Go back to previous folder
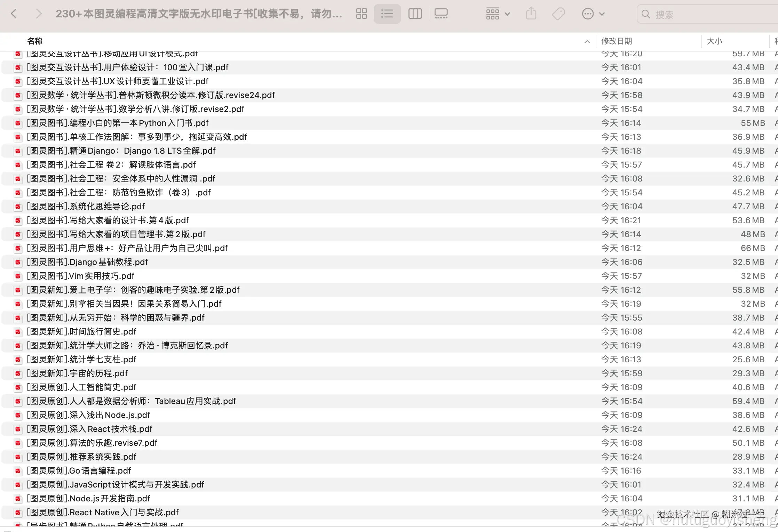778x532 pixels. 14,14
